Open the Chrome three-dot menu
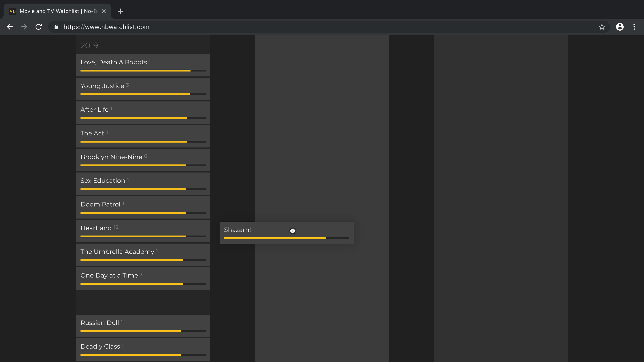This screenshot has width=644, height=362. click(x=634, y=27)
